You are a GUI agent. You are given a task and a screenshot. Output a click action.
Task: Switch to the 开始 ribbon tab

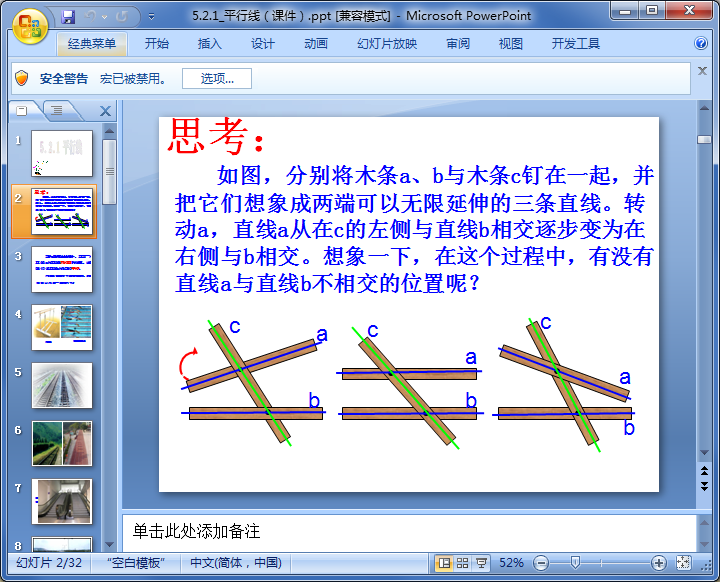coord(157,44)
